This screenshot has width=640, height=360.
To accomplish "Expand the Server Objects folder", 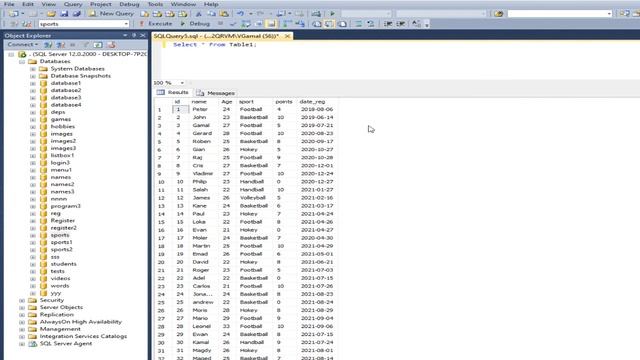I will (22, 307).
